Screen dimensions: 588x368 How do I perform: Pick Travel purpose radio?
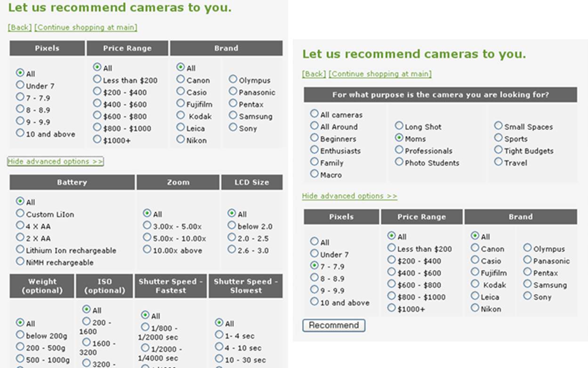click(x=498, y=162)
